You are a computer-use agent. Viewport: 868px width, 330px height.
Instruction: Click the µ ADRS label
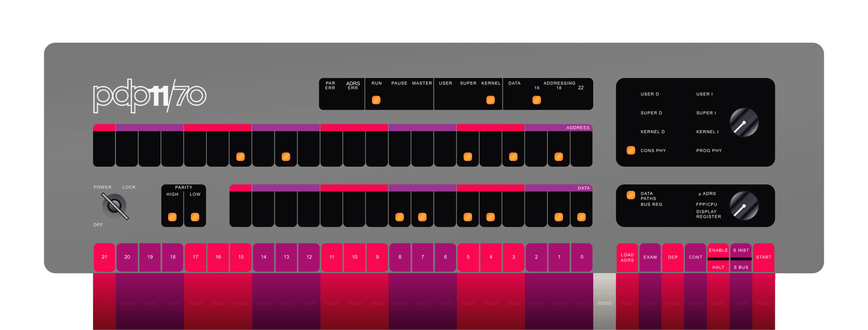coord(707,194)
